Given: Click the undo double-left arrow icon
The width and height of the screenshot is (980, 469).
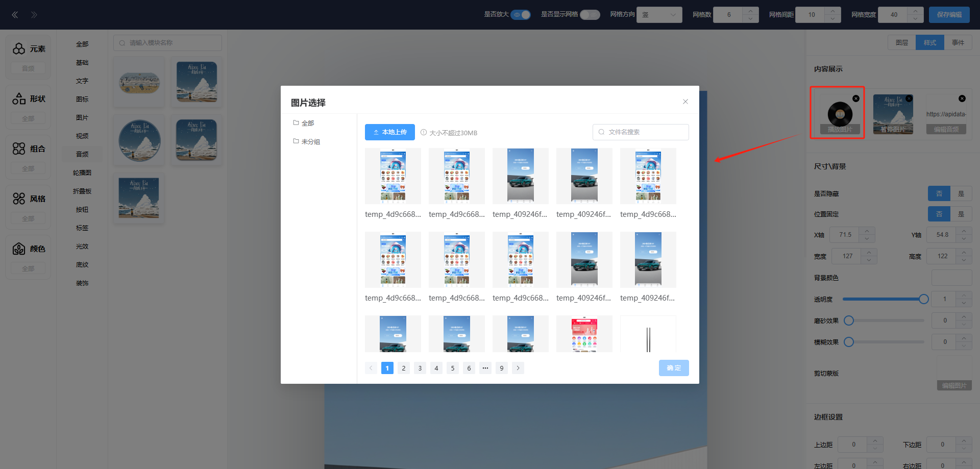Looking at the screenshot, I should click(15, 15).
